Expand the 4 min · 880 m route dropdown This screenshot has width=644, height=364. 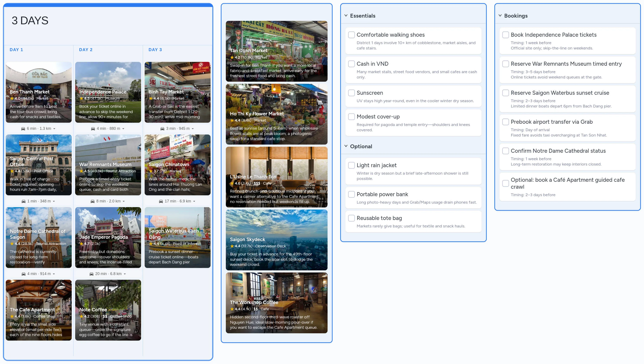[x=123, y=129]
